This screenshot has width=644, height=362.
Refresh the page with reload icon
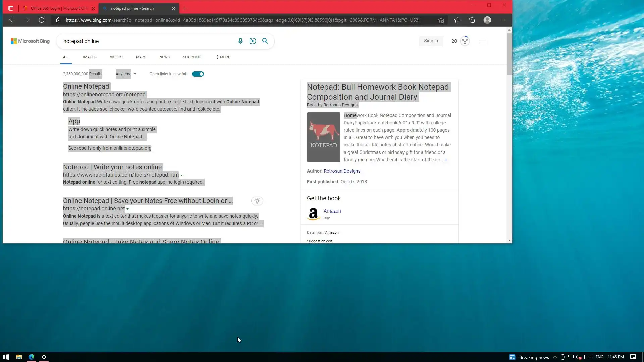(42, 20)
